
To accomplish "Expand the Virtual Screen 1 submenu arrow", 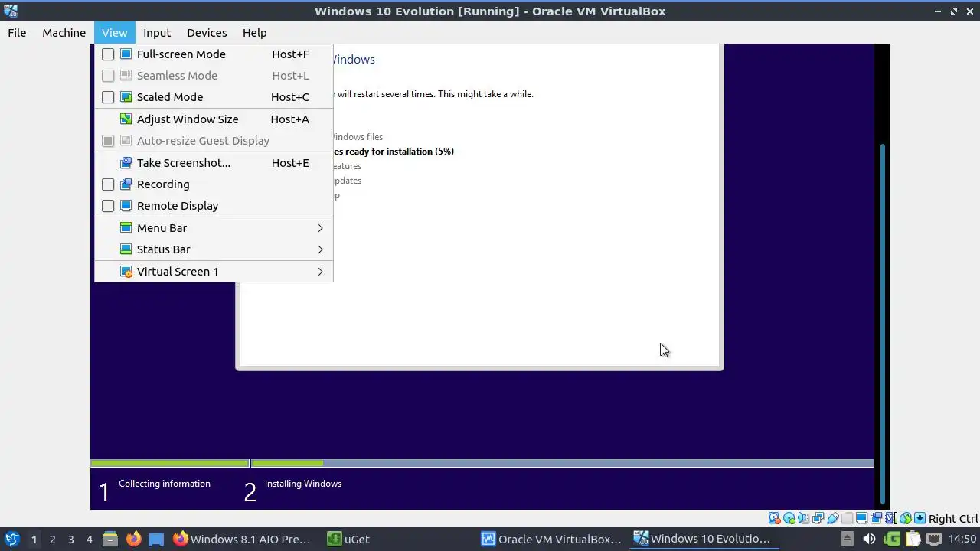I will click(x=320, y=272).
